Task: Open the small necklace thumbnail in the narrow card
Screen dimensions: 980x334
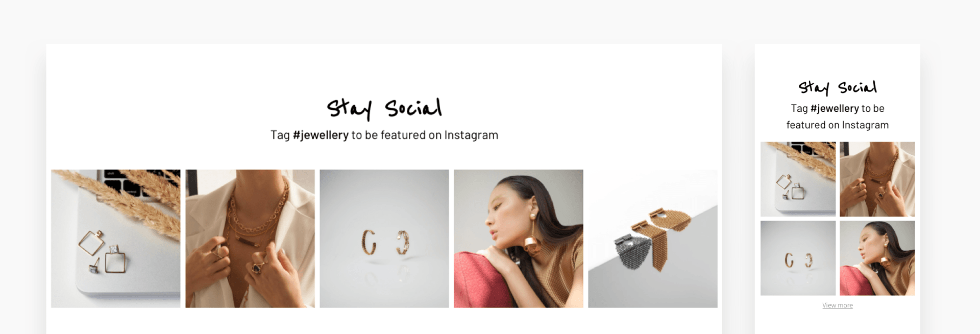Action: pyautogui.click(x=877, y=179)
